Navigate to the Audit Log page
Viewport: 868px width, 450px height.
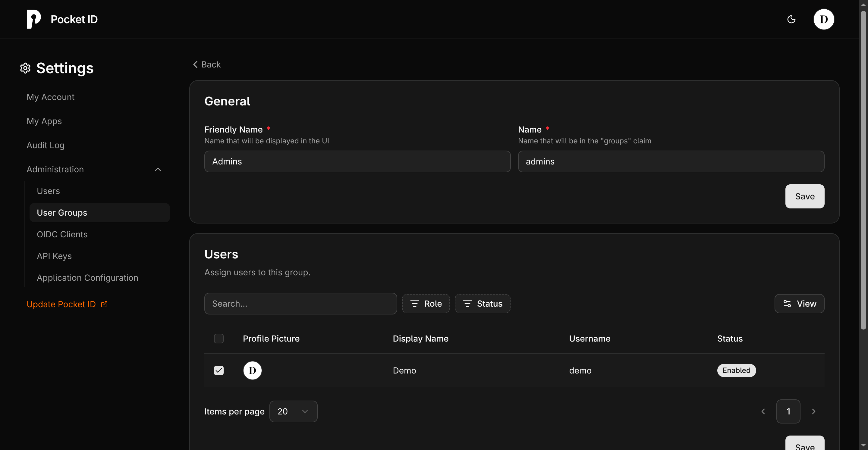(x=46, y=145)
